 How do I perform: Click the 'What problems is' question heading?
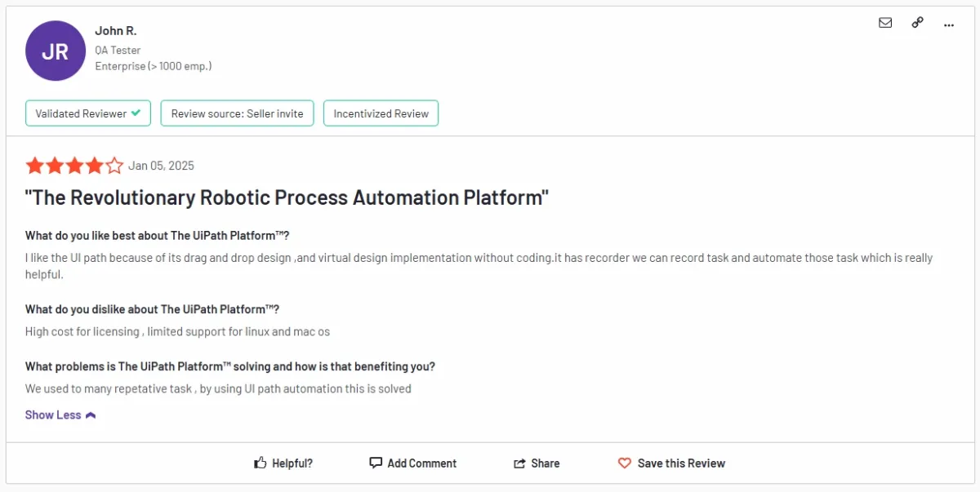230,366
